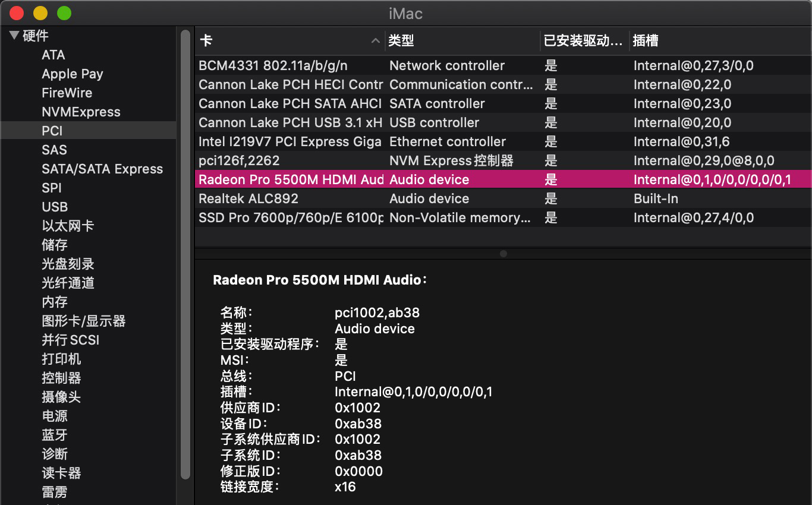812x505 pixels.
Task: Click the Ethernet controller type cell
Action: coord(448,141)
